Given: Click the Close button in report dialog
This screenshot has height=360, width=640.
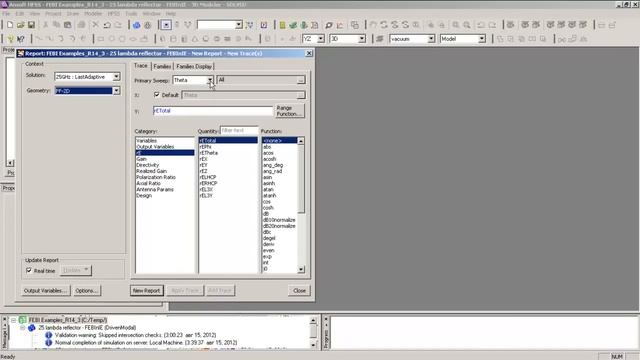Looking at the screenshot, I should [x=299, y=291].
